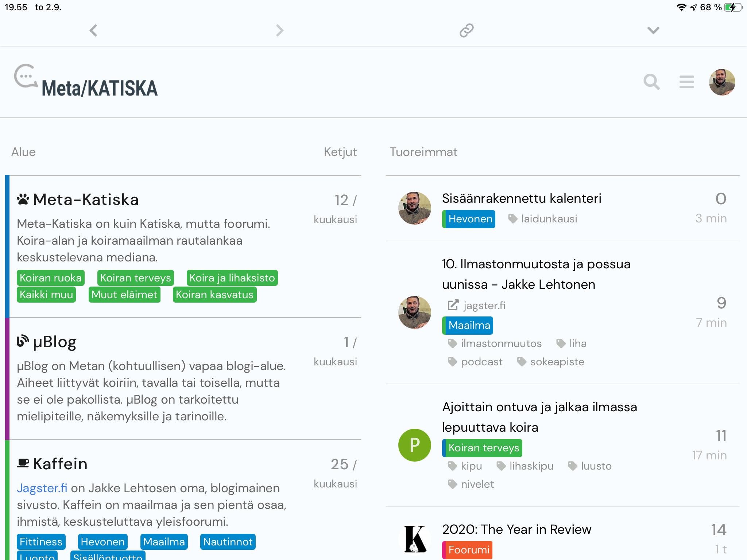Open your profile avatar menu
Image resolution: width=747 pixels, height=560 pixels.
[x=722, y=82]
